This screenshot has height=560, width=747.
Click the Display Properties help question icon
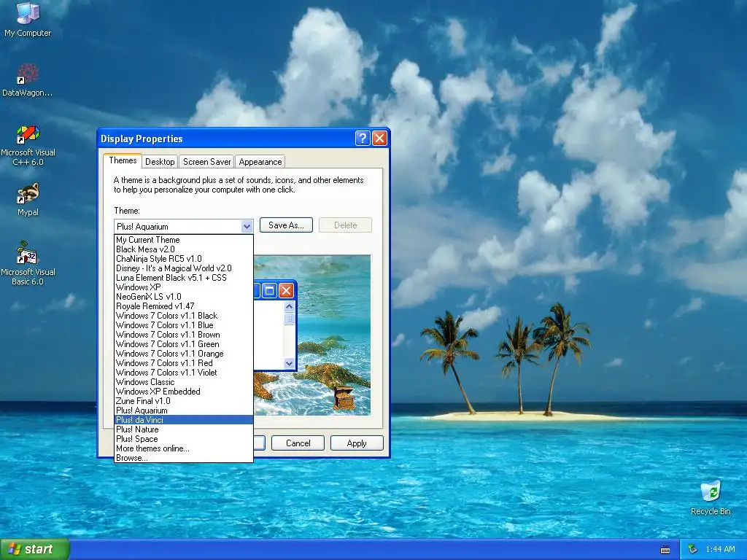point(363,138)
